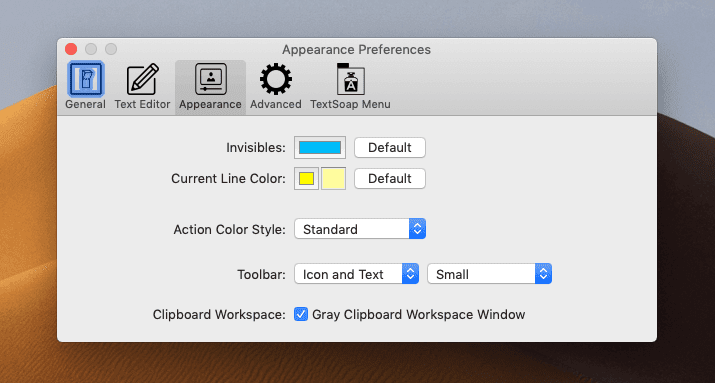
Task: Switch to the Text Editor tab label
Action: 143,104
